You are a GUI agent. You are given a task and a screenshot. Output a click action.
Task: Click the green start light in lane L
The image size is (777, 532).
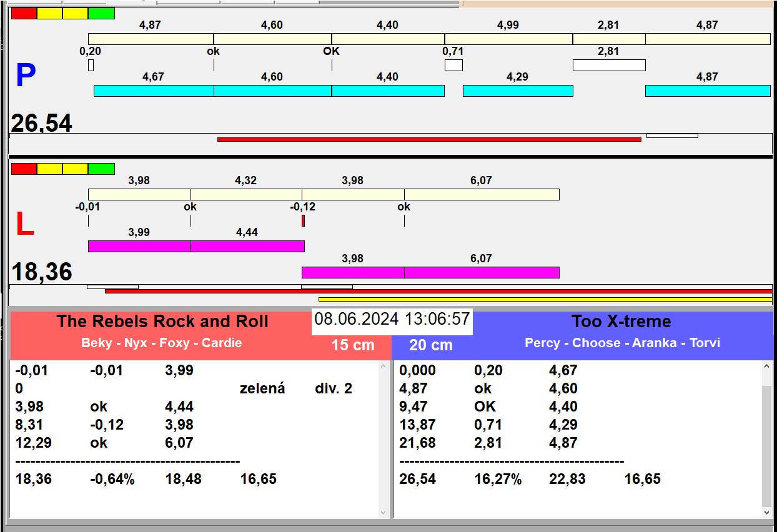pos(101,169)
